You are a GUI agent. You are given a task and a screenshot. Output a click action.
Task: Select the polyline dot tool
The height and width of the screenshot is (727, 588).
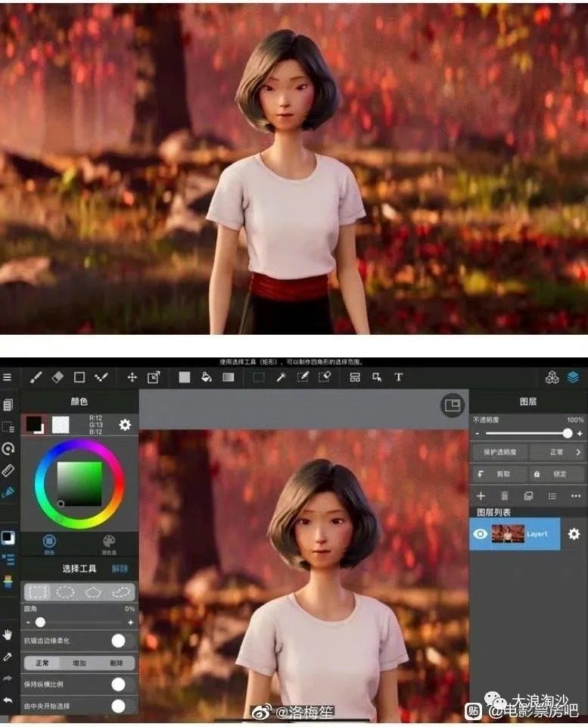coord(101,377)
